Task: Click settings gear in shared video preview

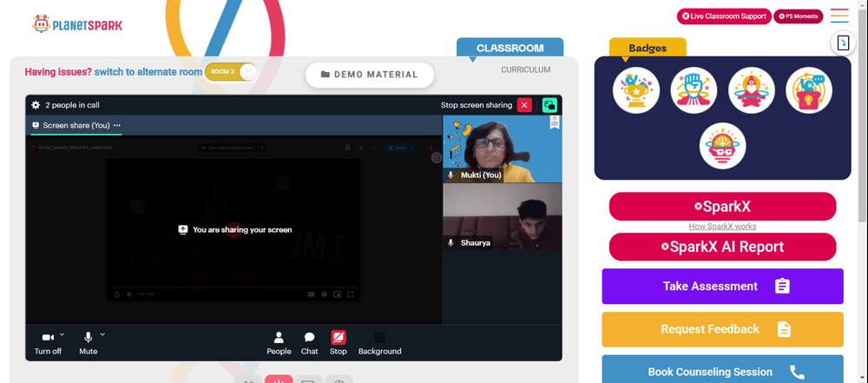Action: 325,294
